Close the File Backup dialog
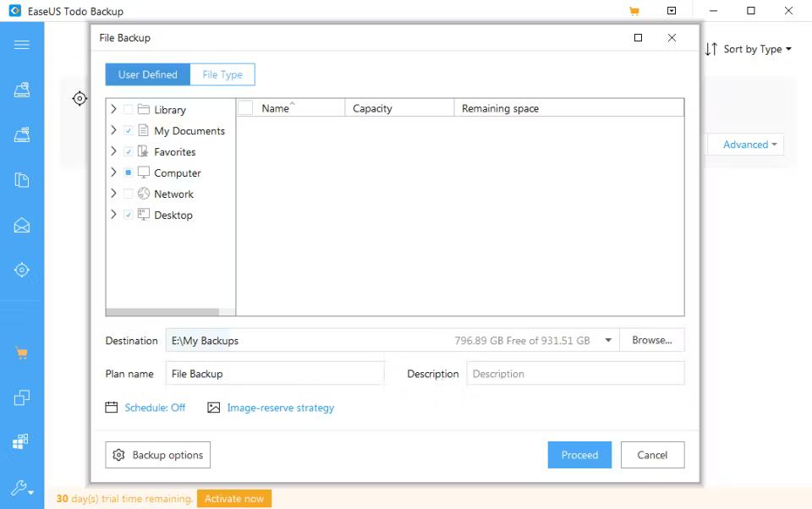 tap(672, 38)
